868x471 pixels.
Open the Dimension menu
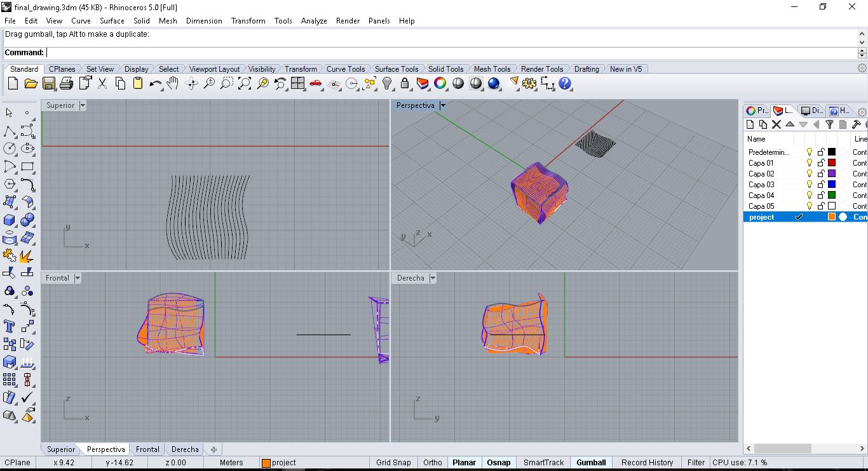204,20
